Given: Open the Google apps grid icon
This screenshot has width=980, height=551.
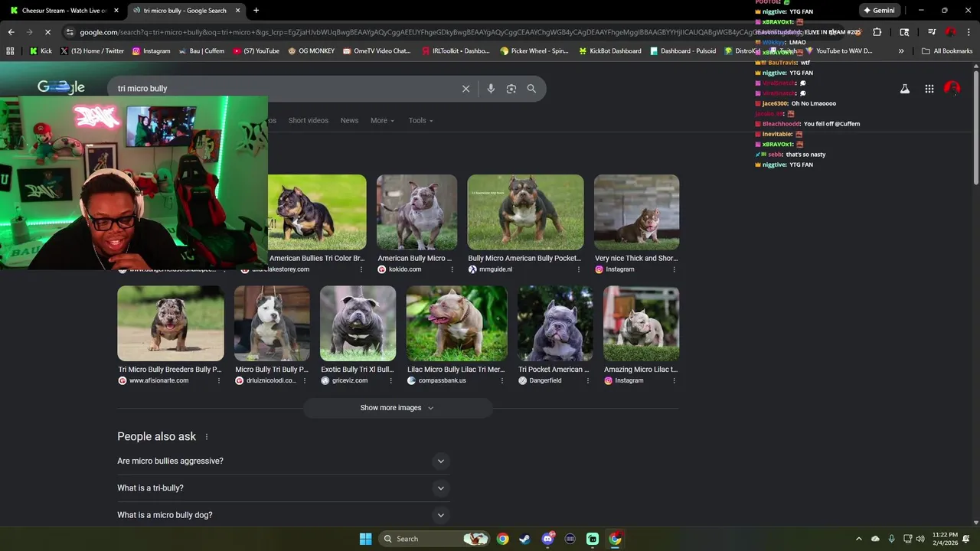Looking at the screenshot, I should (929, 89).
